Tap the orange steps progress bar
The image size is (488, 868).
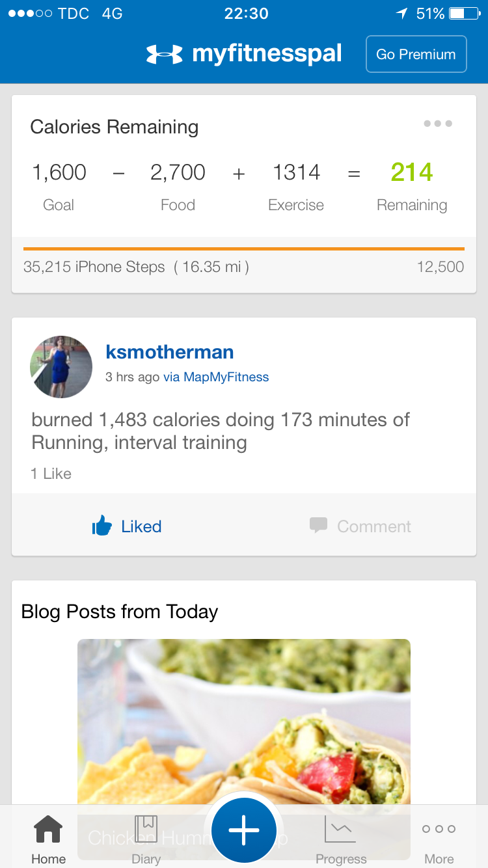click(244, 249)
